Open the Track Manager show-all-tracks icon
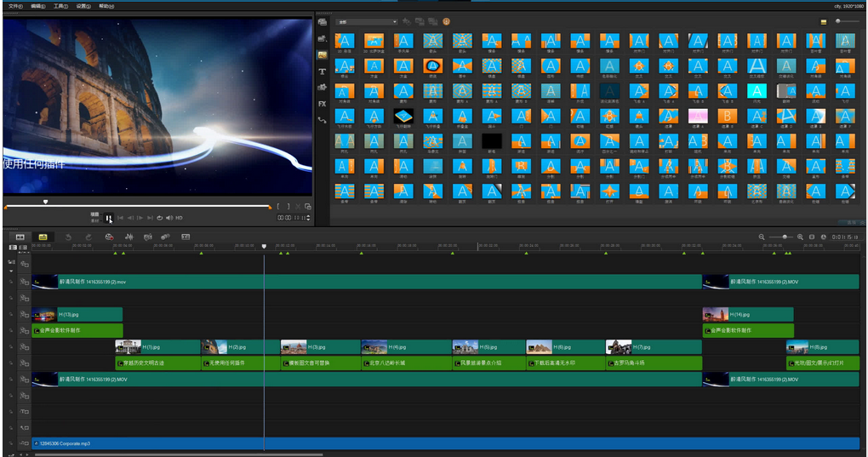868x457 pixels. tap(12, 248)
